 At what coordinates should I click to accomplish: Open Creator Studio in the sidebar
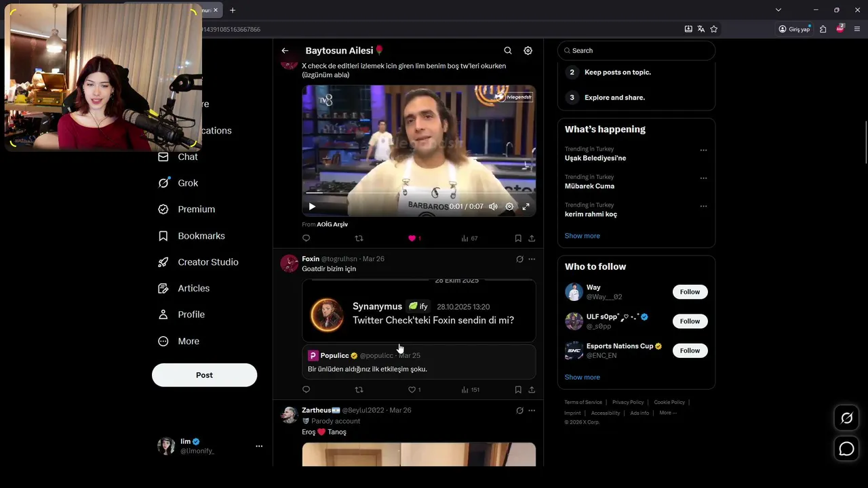tap(198, 262)
